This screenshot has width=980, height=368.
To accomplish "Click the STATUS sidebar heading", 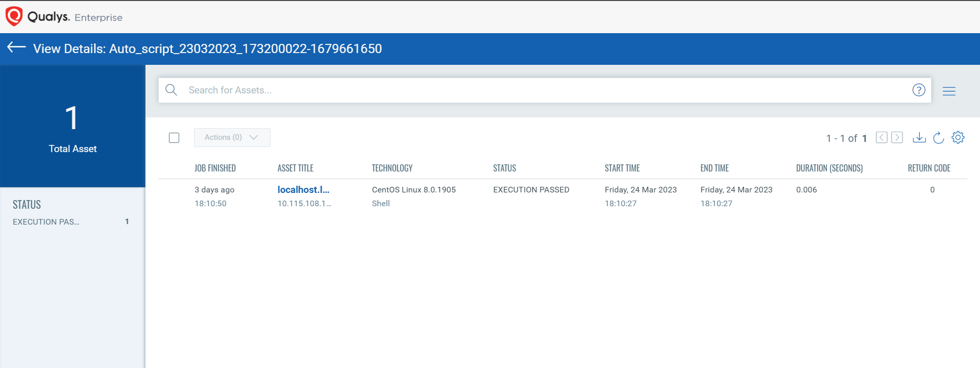I will click(27, 205).
